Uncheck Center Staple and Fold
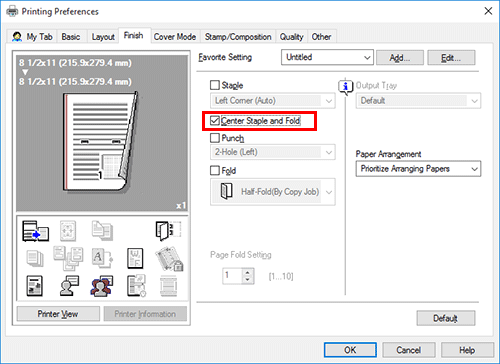 pos(215,120)
